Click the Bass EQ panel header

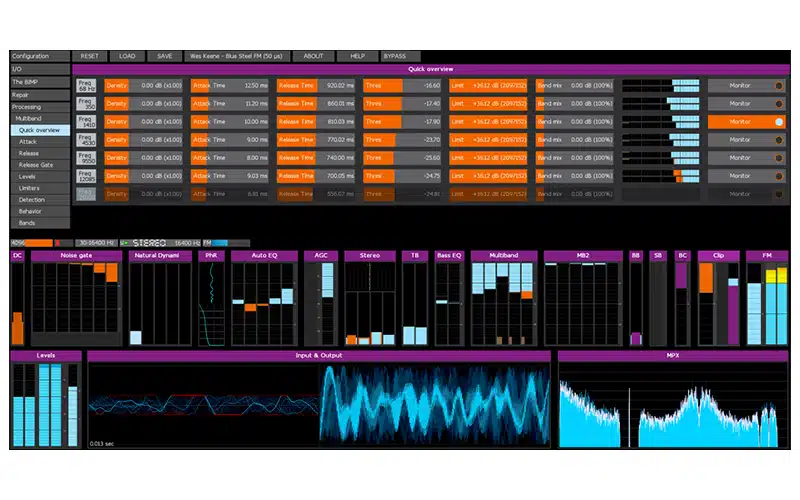click(x=449, y=256)
